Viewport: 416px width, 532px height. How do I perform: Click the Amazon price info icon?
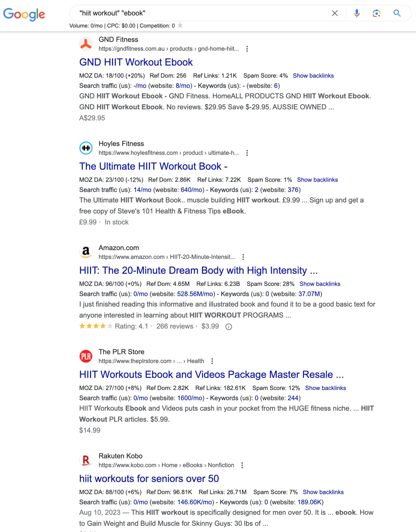pyautogui.click(x=229, y=327)
